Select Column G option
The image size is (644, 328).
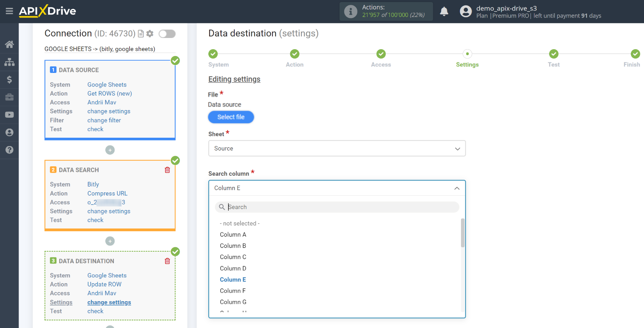[x=233, y=302]
